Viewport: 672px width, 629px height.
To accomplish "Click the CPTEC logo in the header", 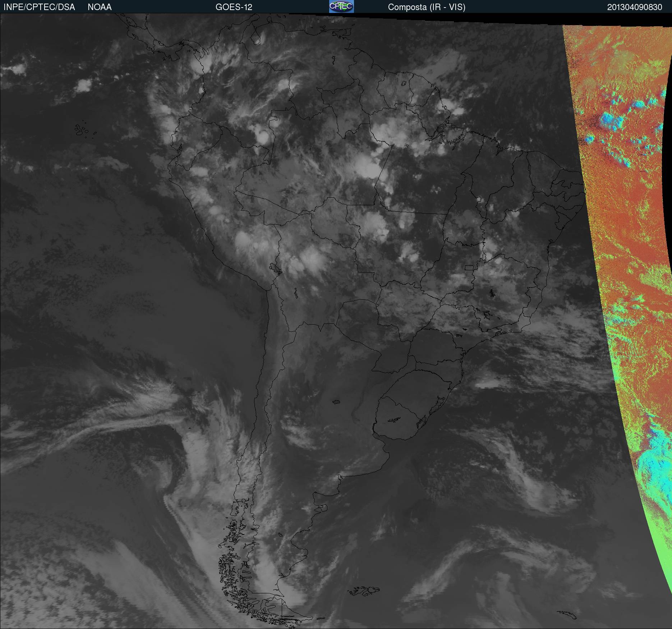I will click(x=341, y=6).
